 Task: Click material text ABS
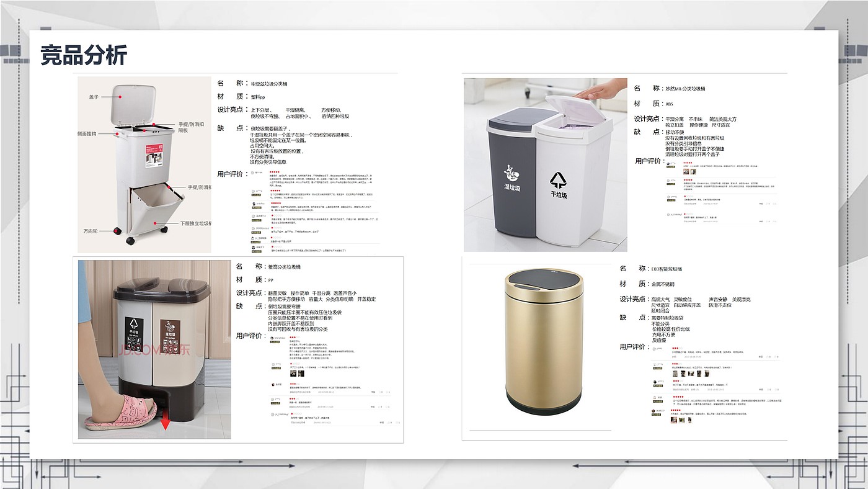tap(669, 104)
